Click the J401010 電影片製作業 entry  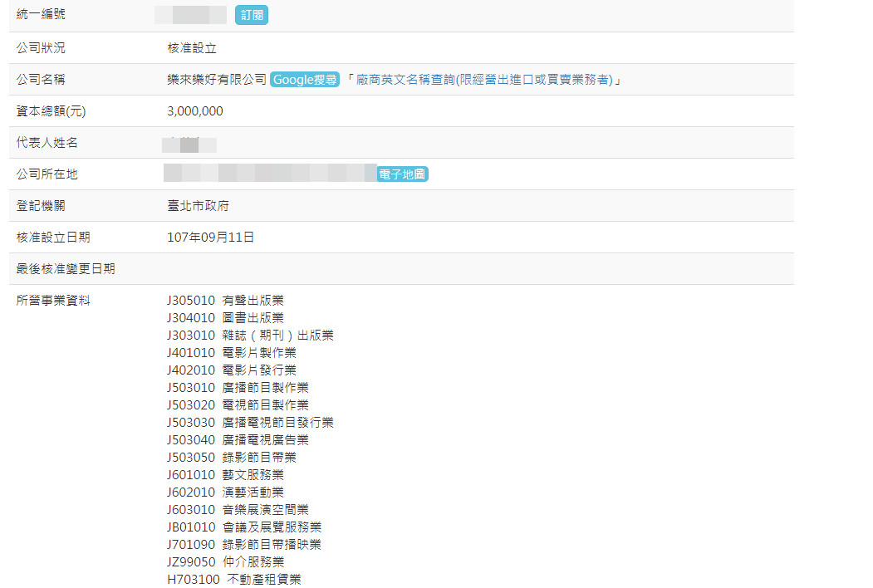point(231,353)
